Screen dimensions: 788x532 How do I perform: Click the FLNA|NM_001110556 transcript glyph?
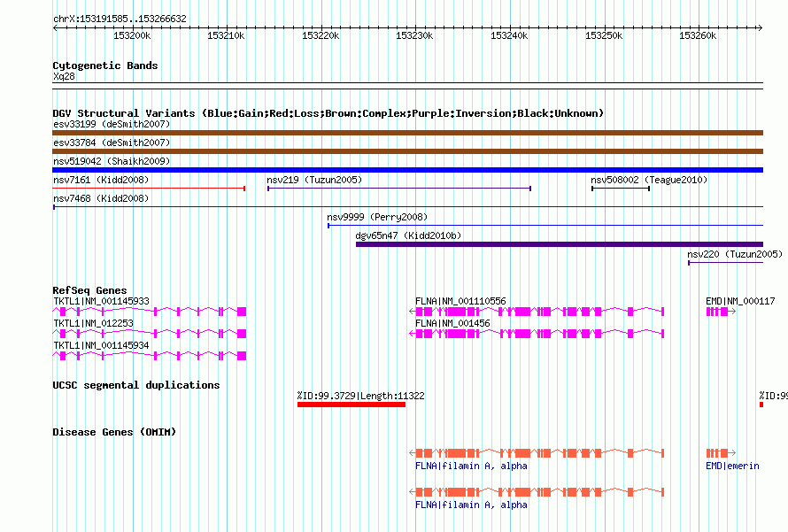[537, 312]
